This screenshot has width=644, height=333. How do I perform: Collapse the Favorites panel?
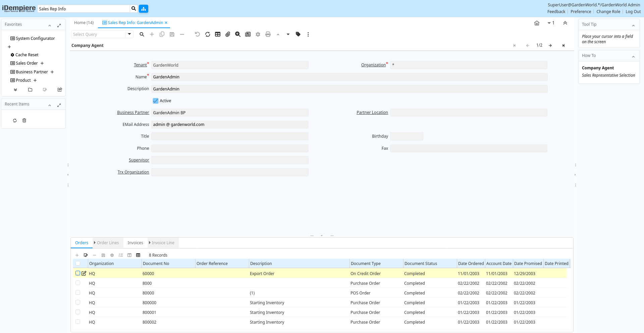point(50,25)
